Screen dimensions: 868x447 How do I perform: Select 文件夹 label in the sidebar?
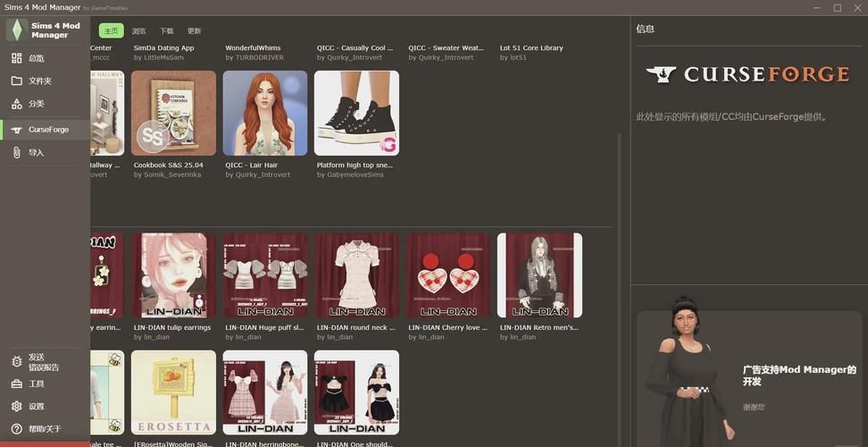[x=40, y=80]
